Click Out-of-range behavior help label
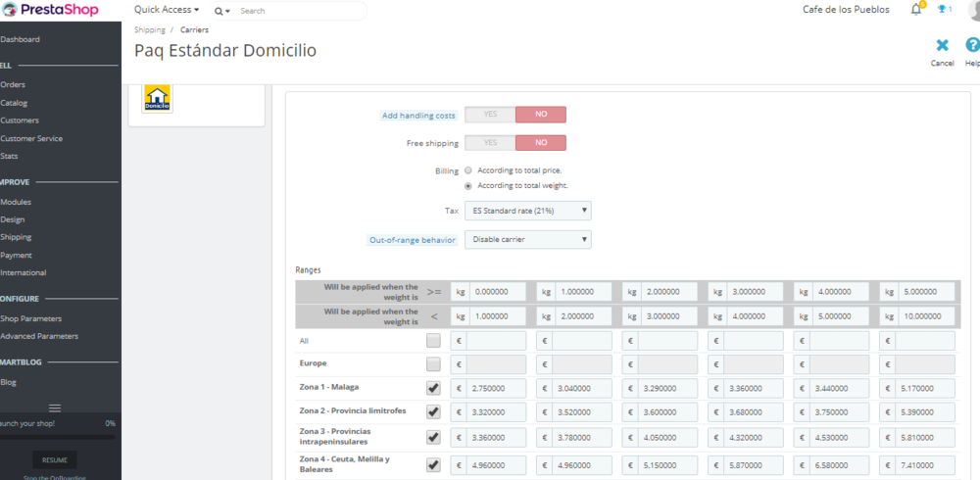Viewport: 980px width, 480px height. click(413, 240)
